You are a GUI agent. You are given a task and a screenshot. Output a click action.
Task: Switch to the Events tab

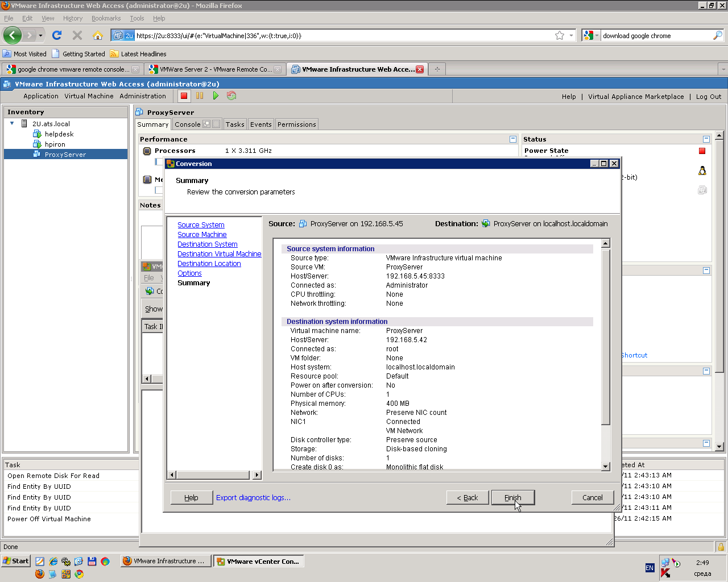[261, 124]
